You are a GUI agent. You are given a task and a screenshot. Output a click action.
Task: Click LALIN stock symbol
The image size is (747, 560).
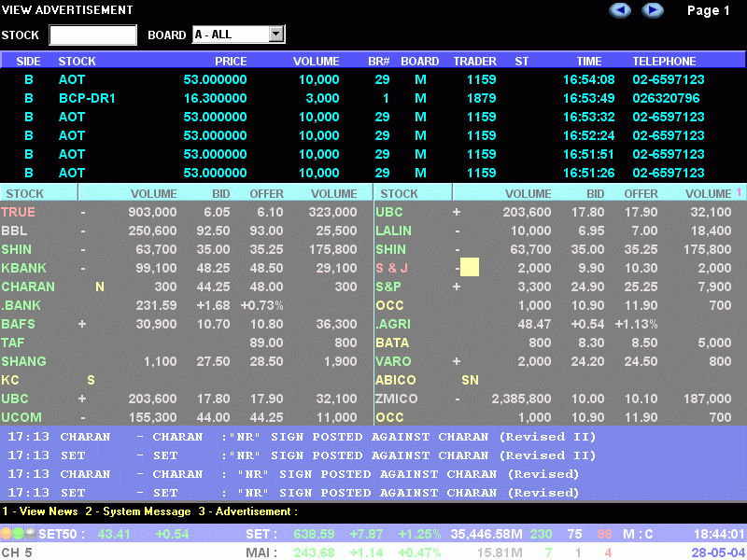[393, 231]
